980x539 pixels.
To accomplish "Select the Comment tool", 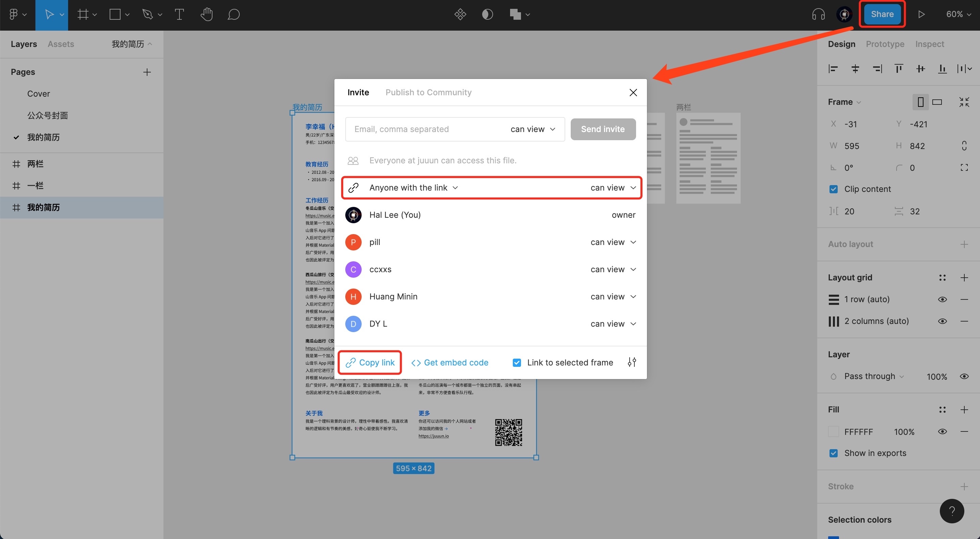I will [233, 14].
